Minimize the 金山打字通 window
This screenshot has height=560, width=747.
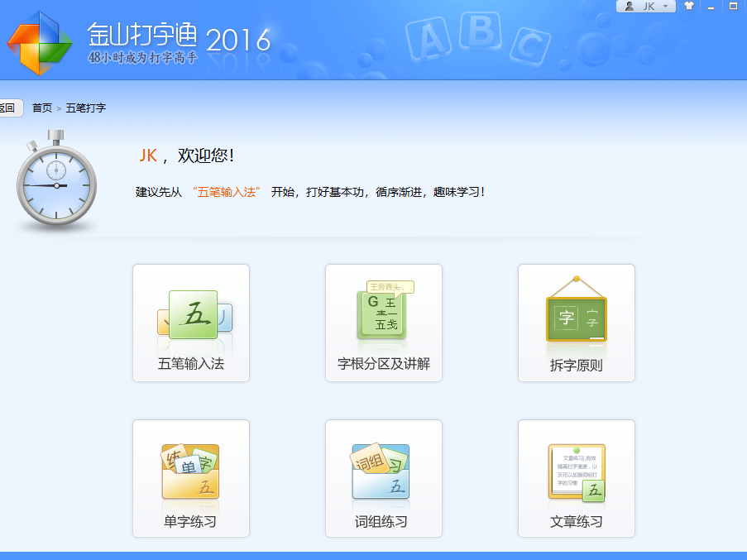pyautogui.click(x=711, y=7)
